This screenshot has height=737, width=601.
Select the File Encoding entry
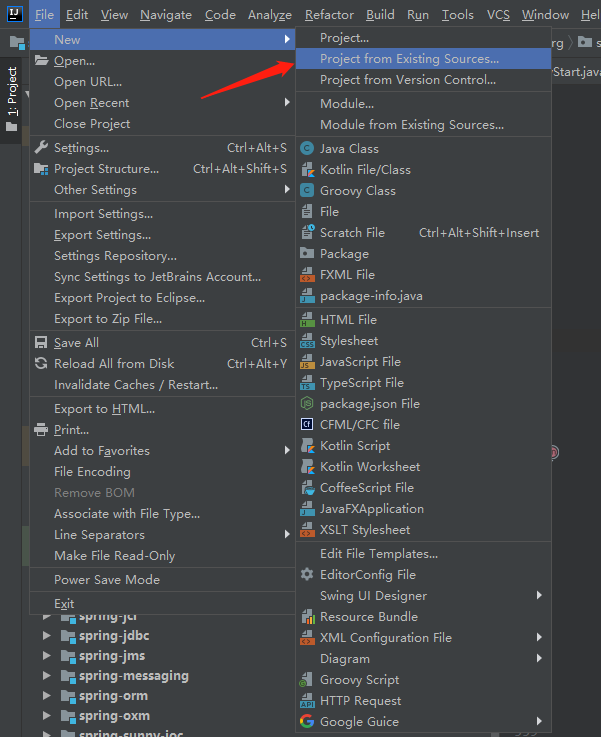pyautogui.click(x=162, y=471)
